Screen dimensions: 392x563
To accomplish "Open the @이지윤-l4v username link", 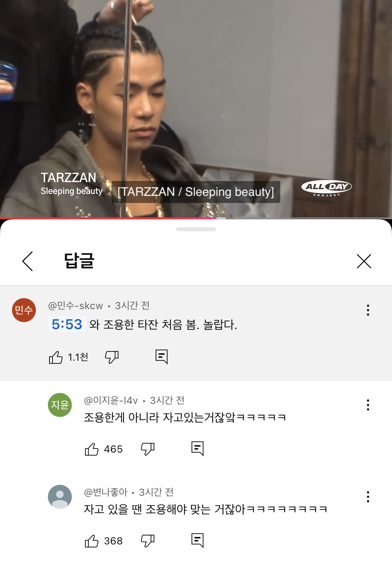I will (x=111, y=400).
